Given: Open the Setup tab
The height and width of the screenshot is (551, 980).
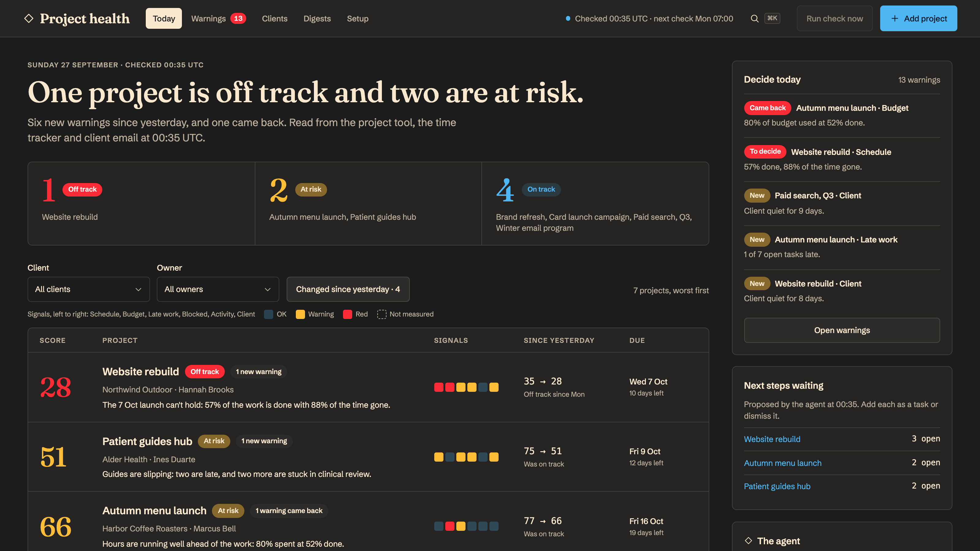Looking at the screenshot, I should pyautogui.click(x=357, y=18).
